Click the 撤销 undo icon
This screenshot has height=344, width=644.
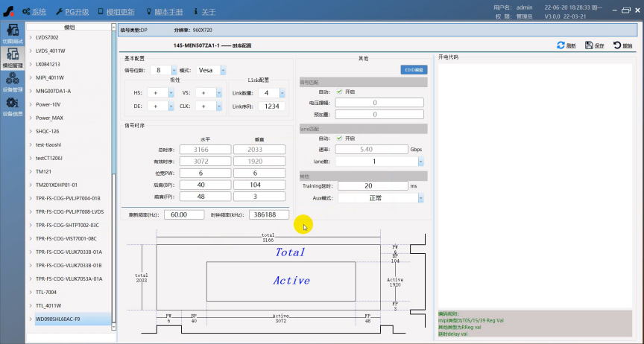[617, 45]
